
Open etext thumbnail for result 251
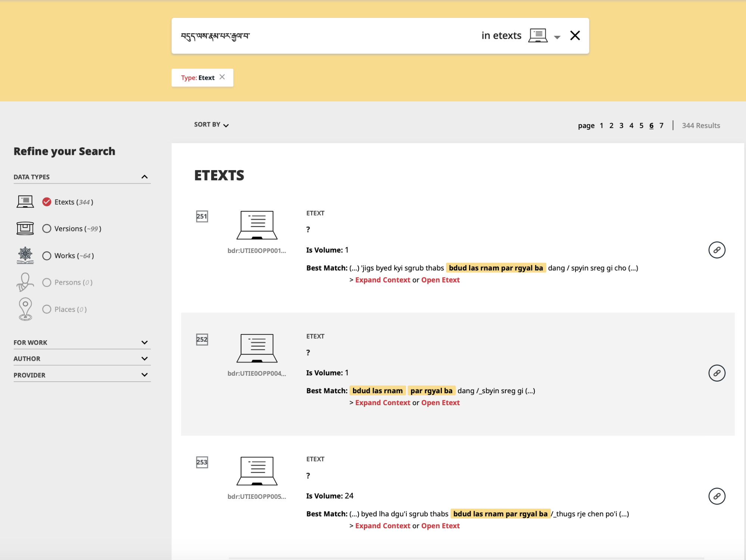coord(257,225)
